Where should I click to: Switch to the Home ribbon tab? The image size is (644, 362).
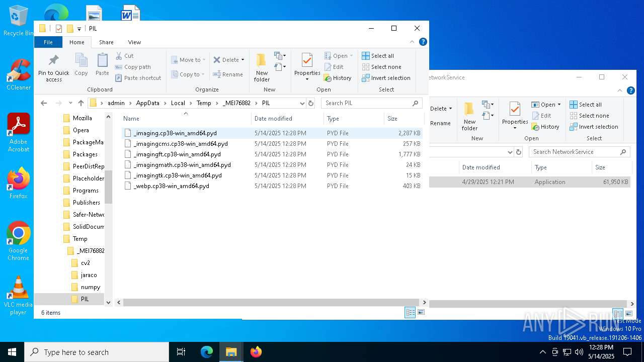tap(77, 42)
